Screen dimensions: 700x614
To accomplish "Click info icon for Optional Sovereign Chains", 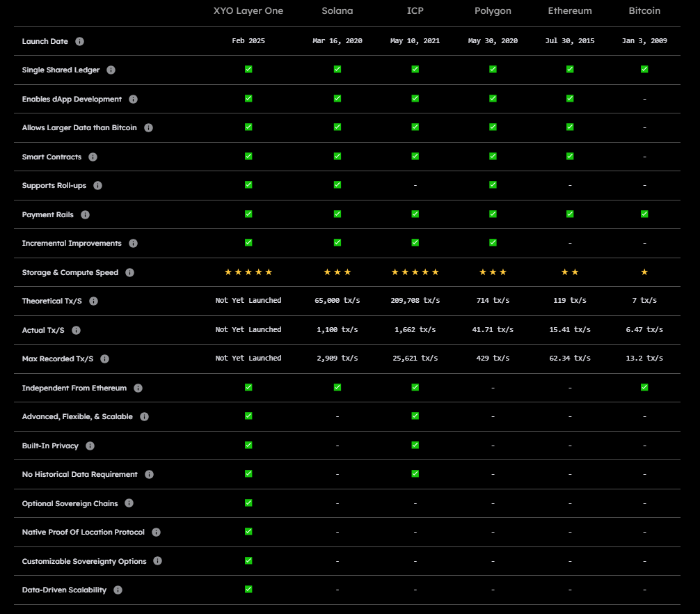I will point(129,503).
